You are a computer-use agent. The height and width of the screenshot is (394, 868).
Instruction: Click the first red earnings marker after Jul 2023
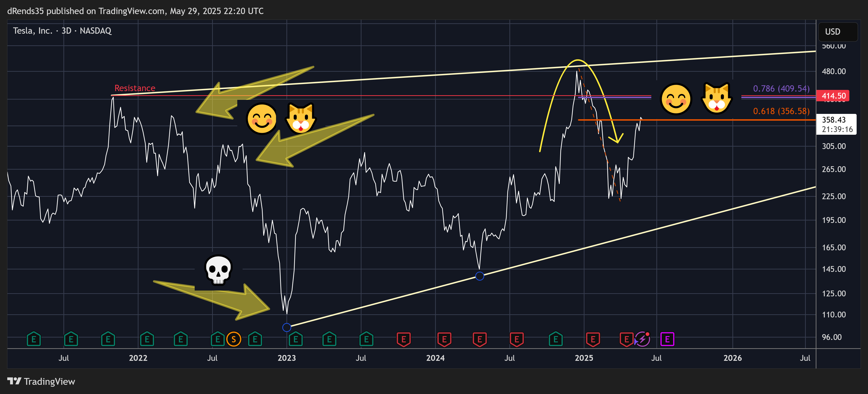pos(403,339)
